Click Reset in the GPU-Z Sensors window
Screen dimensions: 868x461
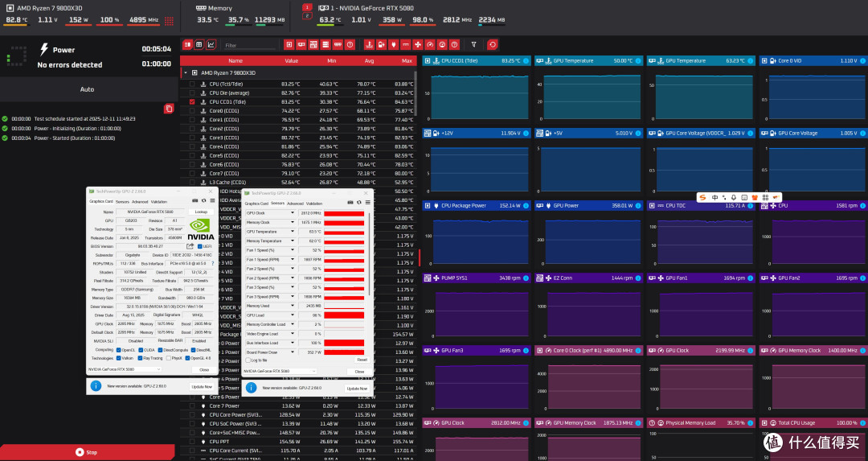pos(362,360)
